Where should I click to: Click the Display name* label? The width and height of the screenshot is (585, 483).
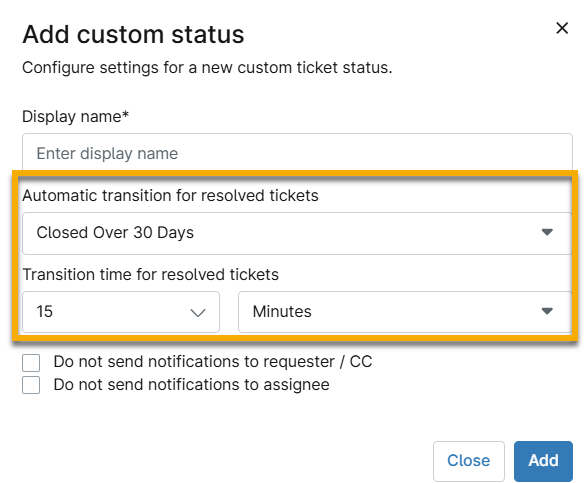75,117
